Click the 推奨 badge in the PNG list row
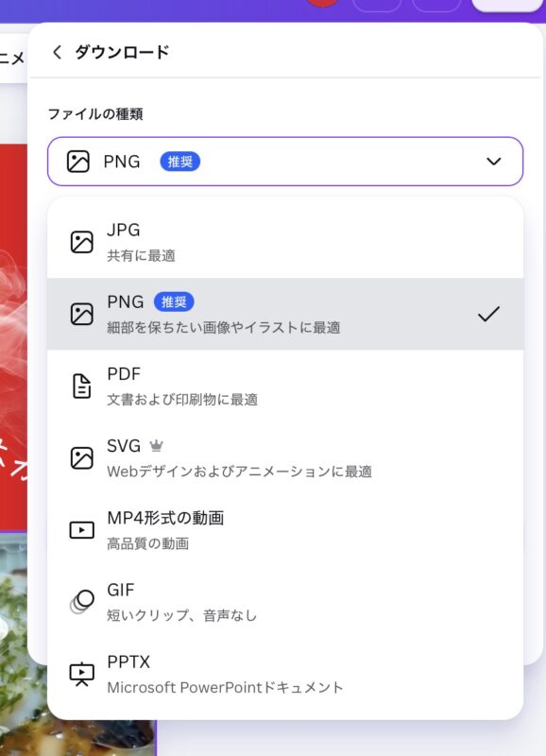 tap(174, 301)
